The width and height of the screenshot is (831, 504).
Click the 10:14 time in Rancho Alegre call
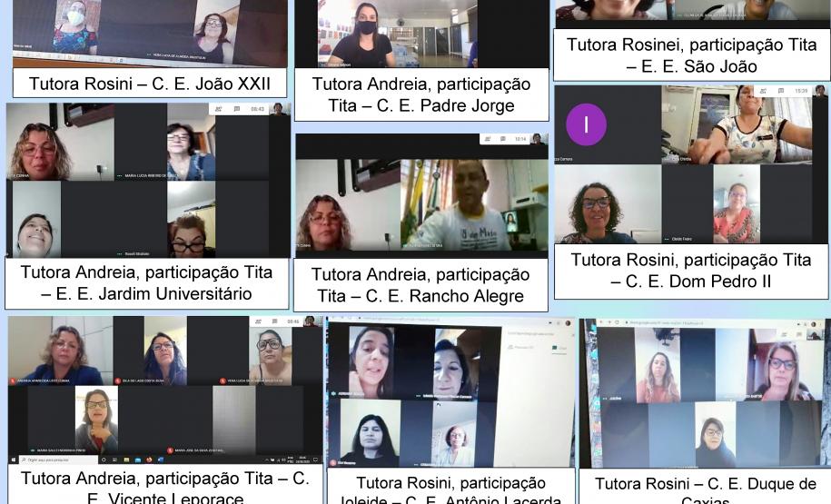click(x=520, y=139)
